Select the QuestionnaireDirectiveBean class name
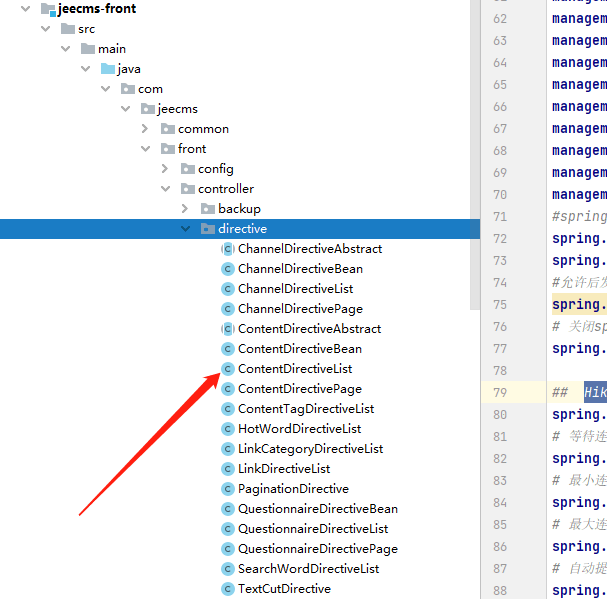The image size is (607, 599). (x=318, y=509)
